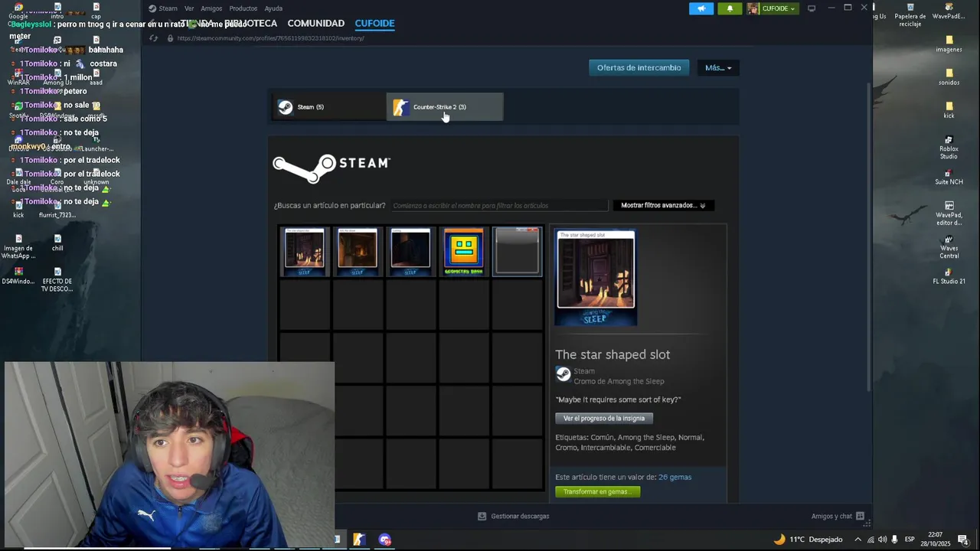Launch Waves Central from desktop
980x551 pixels.
coord(949,246)
